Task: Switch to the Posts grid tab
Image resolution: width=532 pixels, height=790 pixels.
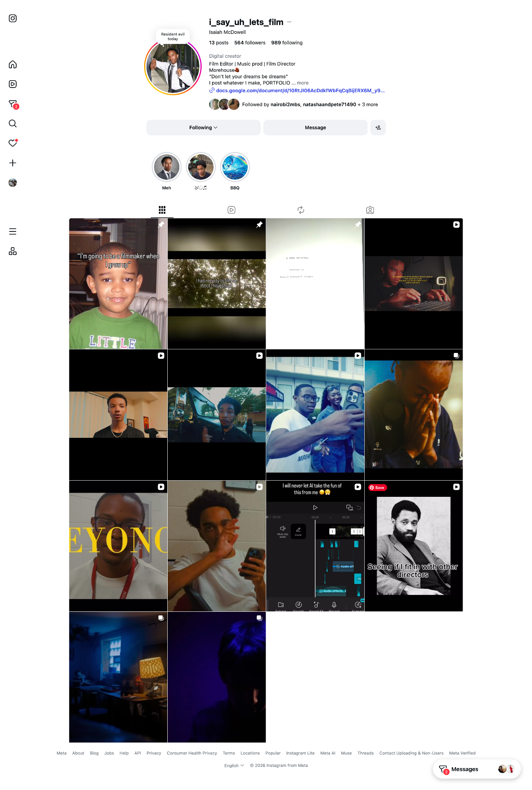Action: 162,210
